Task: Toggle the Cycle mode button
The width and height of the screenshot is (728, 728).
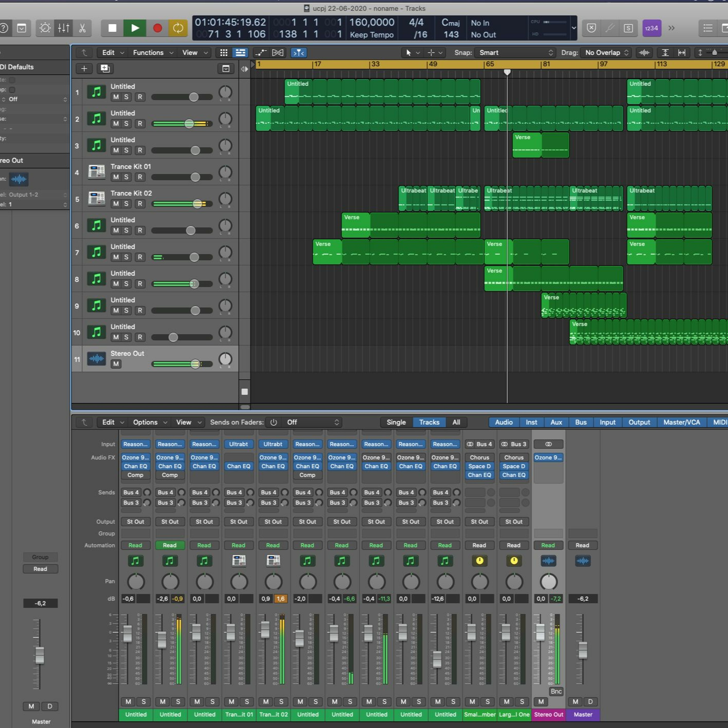Action: (x=178, y=28)
